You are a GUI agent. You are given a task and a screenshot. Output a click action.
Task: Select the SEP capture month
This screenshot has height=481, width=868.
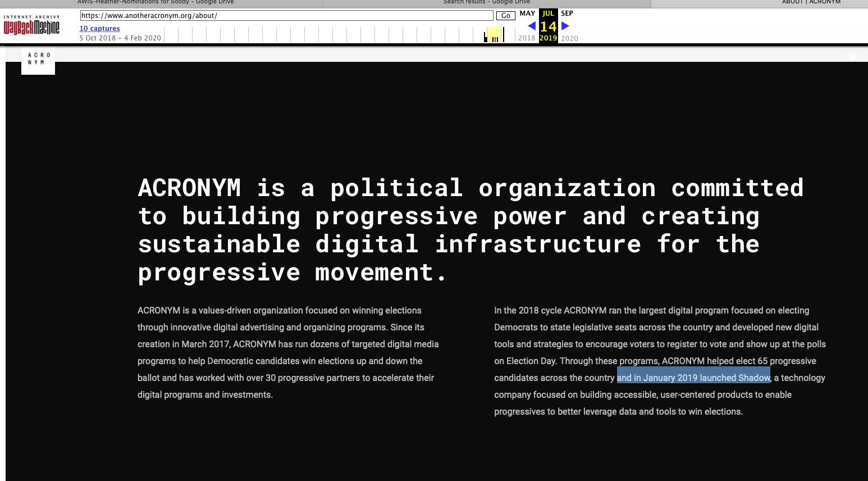(x=567, y=13)
